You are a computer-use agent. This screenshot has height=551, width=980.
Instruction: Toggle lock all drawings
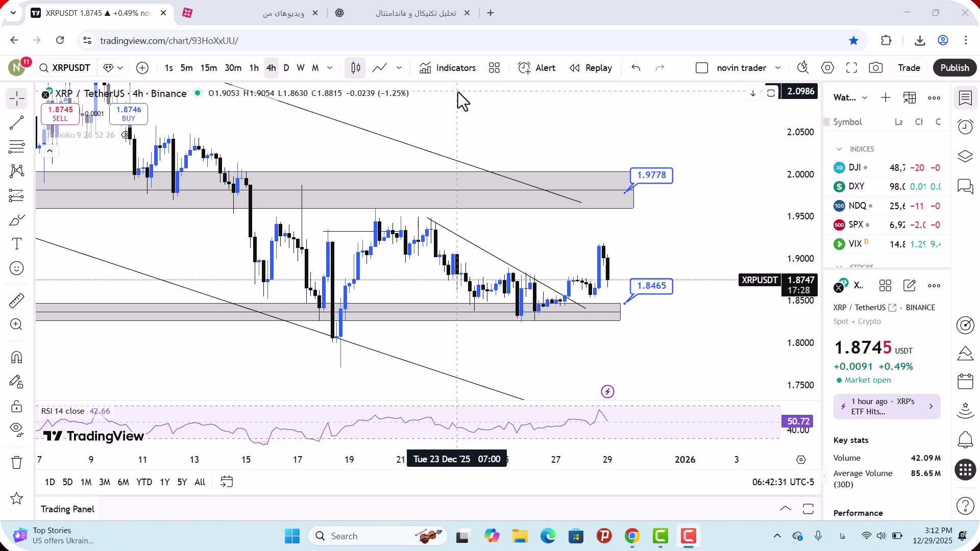coord(16,406)
